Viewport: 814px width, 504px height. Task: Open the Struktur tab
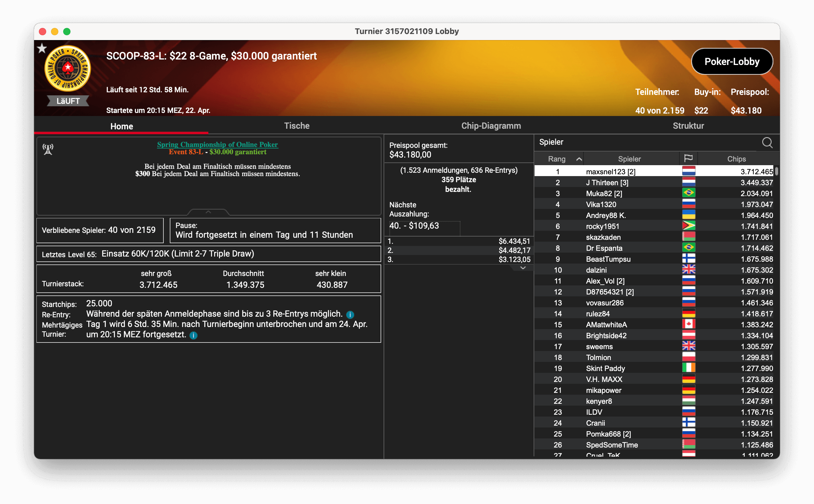click(x=688, y=126)
